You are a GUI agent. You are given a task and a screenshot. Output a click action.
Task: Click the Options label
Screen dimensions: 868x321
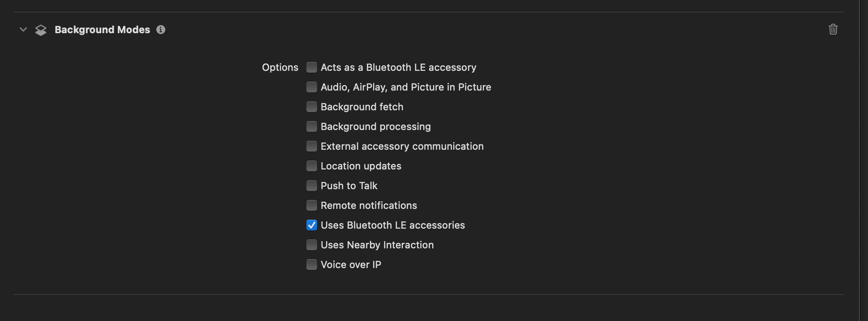pyautogui.click(x=280, y=67)
